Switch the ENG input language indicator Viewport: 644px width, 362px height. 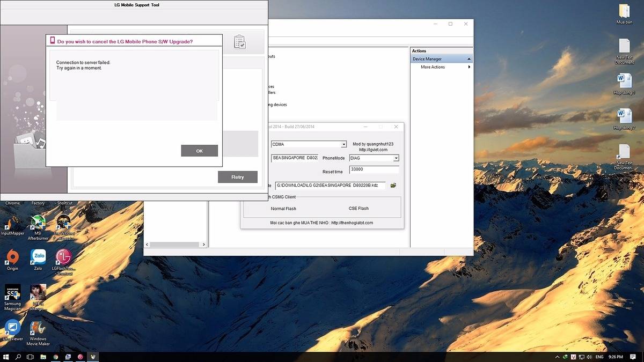[x=599, y=357]
